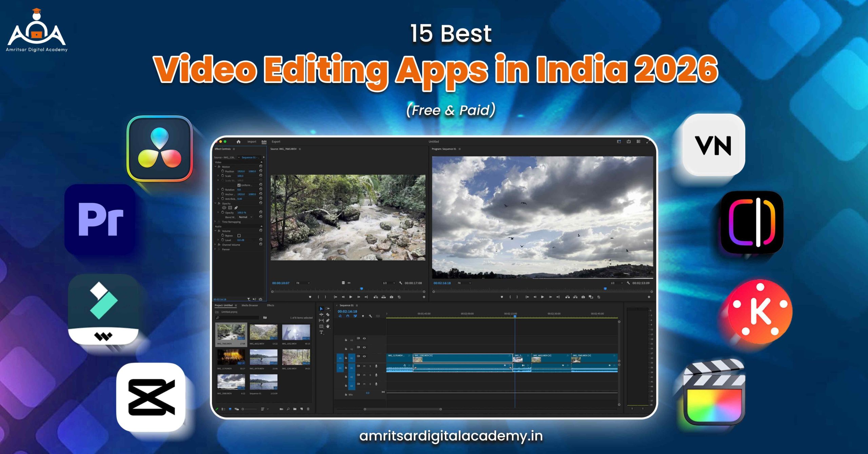Screen dimensions: 868x454
Task: Select the Pen tool in tools panel
Action: click(x=328, y=320)
